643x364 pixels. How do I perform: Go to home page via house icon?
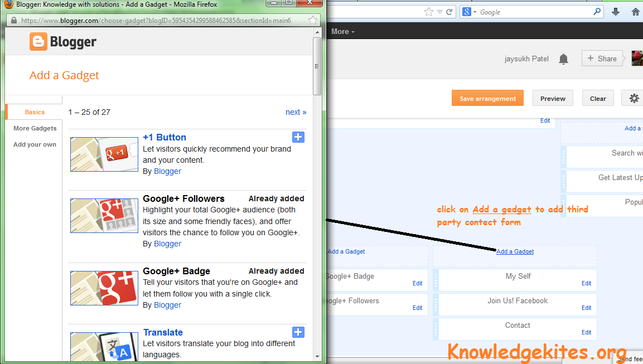coord(636,12)
